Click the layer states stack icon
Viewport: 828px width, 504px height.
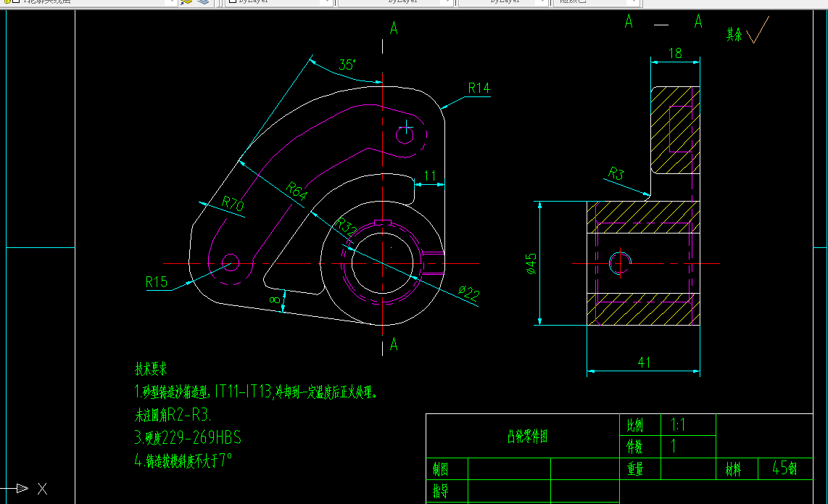pyautogui.click(x=203, y=2)
